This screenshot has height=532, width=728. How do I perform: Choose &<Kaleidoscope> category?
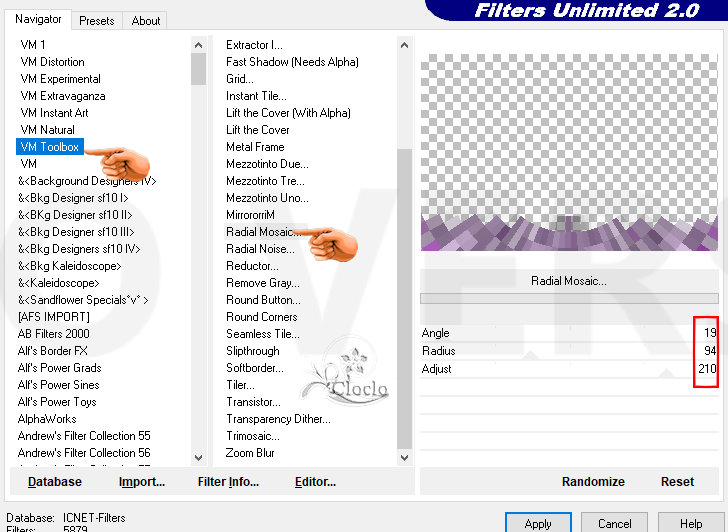point(58,283)
